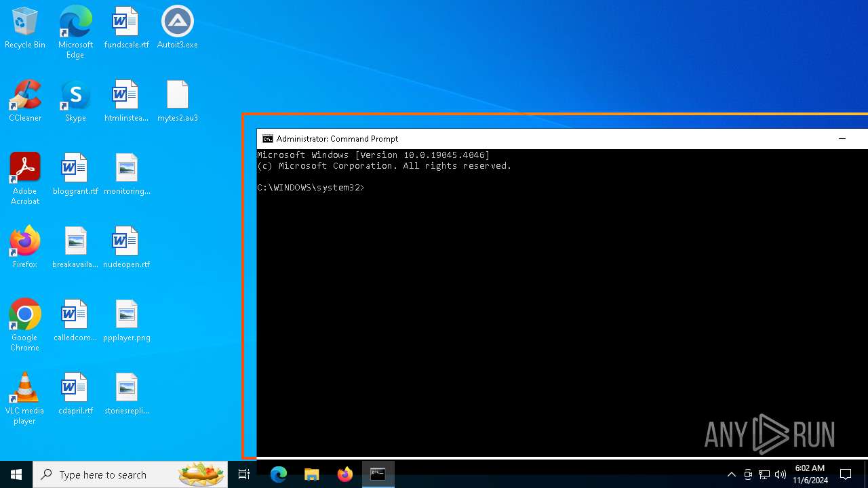Open the Skype desktop shortcut
The image size is (868, 488).
[75, 102]
